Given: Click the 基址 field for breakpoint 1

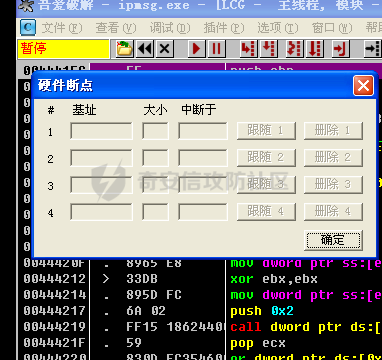Looking at the screenshot, I should pyautogui.click(x=101, y=131).
